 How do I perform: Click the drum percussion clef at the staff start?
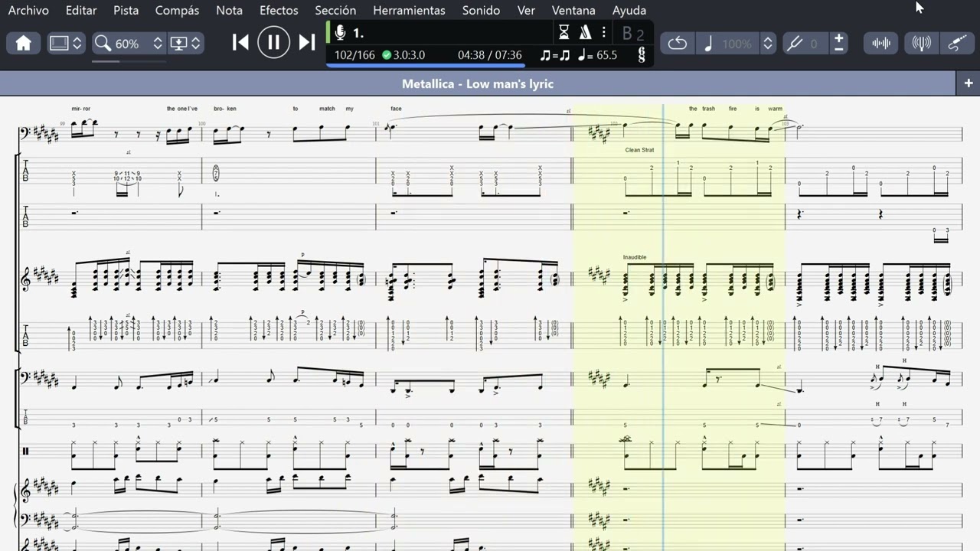click(25, 451)
